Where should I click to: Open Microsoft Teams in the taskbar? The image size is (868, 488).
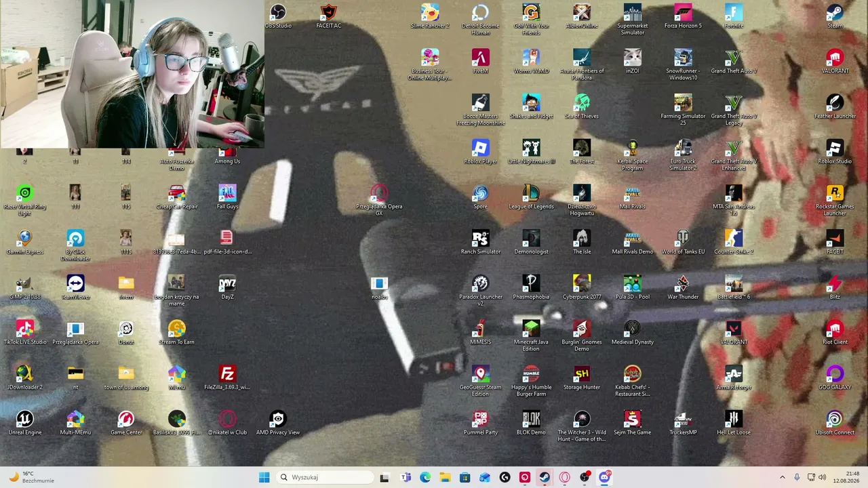(406, 477)
